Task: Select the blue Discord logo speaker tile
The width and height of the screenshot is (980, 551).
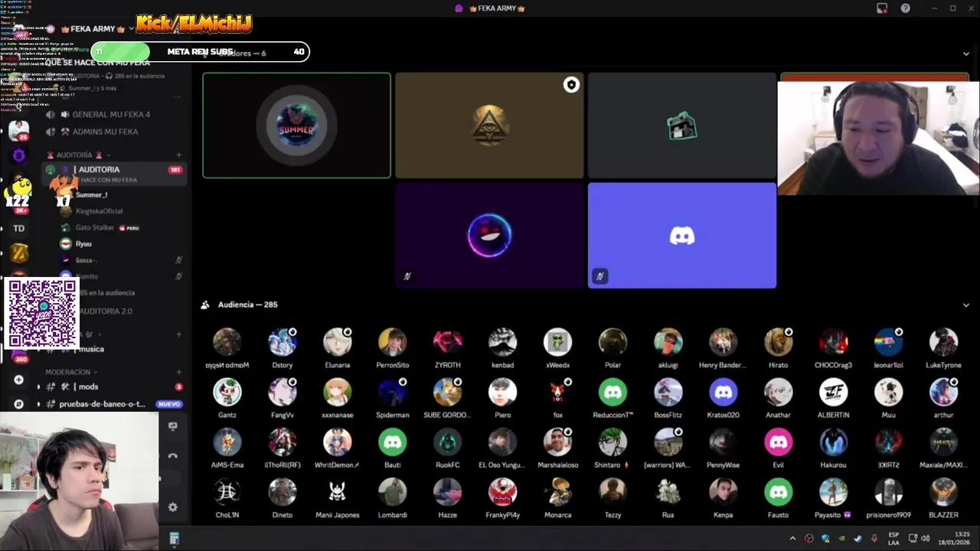Action: click(x=681, y=235)
